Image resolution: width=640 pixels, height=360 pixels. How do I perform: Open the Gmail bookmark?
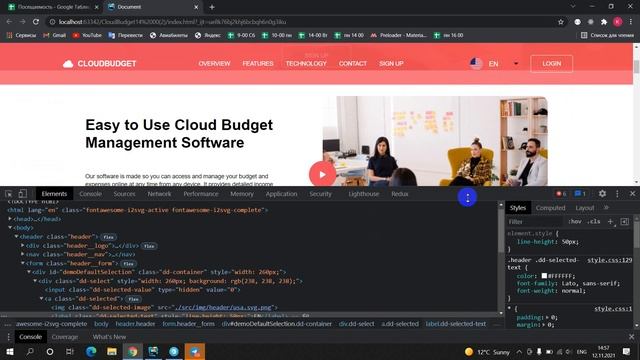coord(55,36)
